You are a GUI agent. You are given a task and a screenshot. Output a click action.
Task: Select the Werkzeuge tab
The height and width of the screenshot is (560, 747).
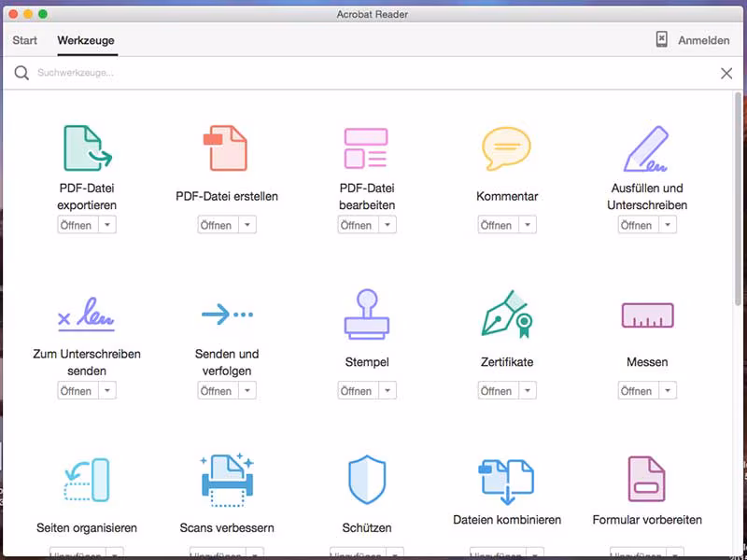[86, 40]
